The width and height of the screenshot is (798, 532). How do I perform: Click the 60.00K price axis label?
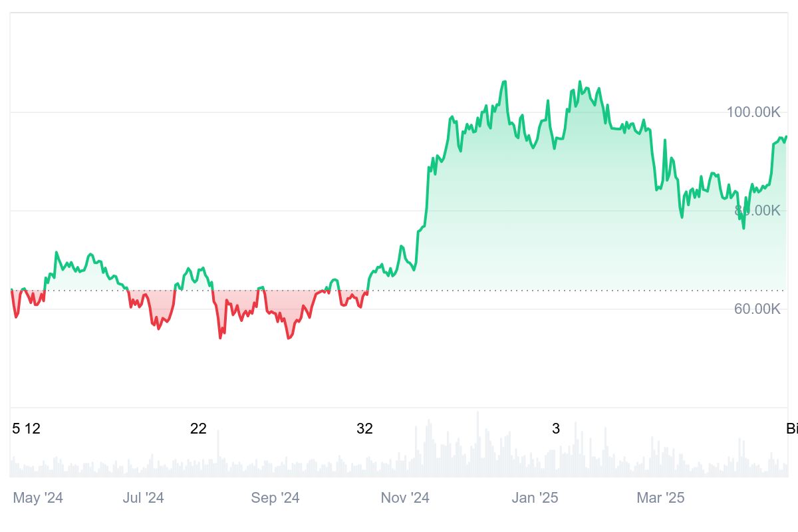click(x=757, y=309)
